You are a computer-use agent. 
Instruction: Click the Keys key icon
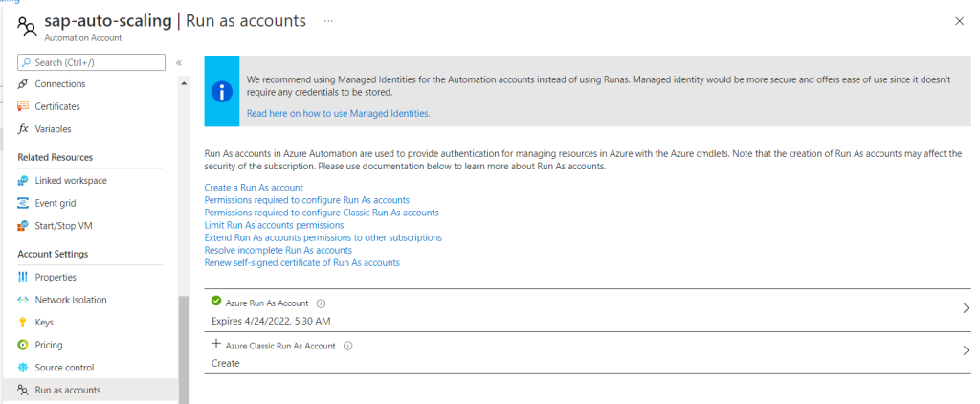tap(23, 322)
